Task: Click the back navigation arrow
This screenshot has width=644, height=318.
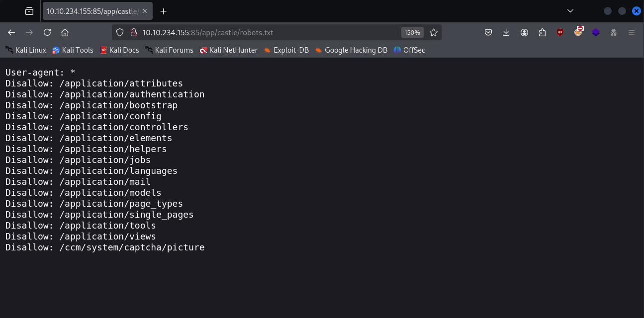Action: pyautogui.click(x=11, y=32)
